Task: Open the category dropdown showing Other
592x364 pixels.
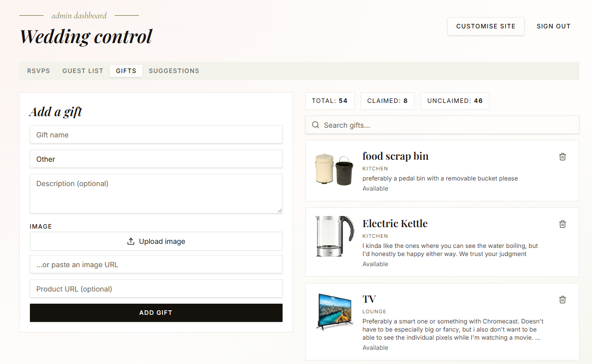Action: [x=156, y=159]
